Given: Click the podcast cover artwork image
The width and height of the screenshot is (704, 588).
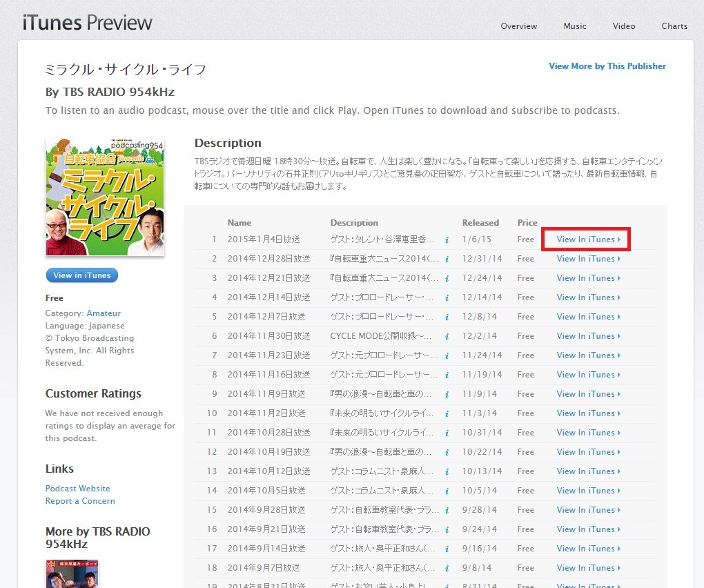Looking at the screenshot, I should pyautogui.click(x=105, y=197).
